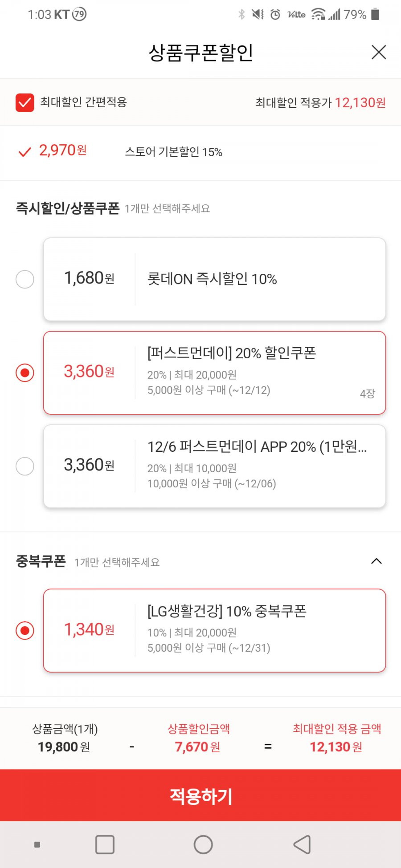Image resolution: width=401 pixels, height=868 pixels.
Task: Tap the Android back navigation icon
Action: 302,844
